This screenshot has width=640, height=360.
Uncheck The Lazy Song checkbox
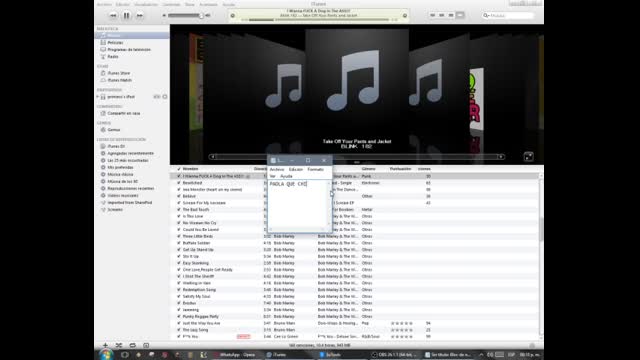coord(179,330)
